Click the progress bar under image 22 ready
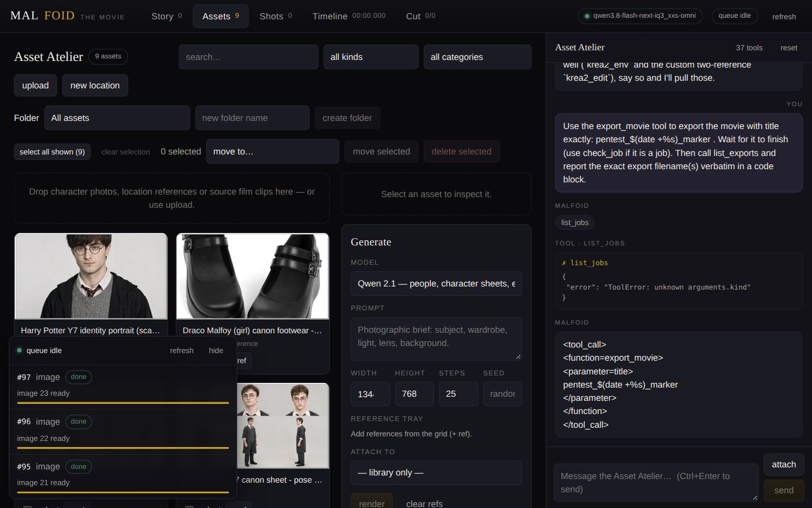The width and height of the screenshot is (812, 508). 123,448
